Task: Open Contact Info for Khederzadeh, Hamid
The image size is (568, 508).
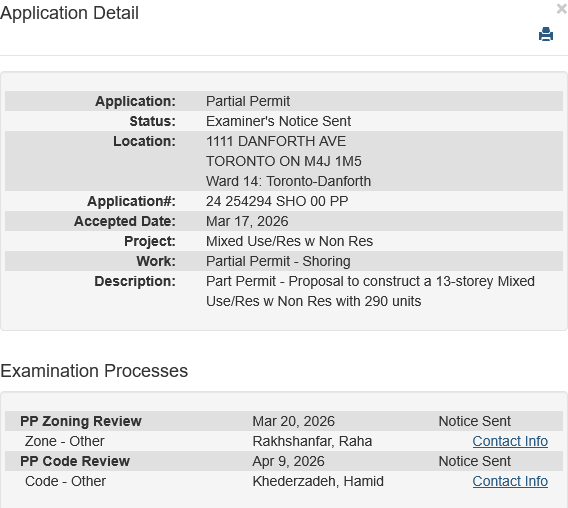Action: tap(510, 481)
